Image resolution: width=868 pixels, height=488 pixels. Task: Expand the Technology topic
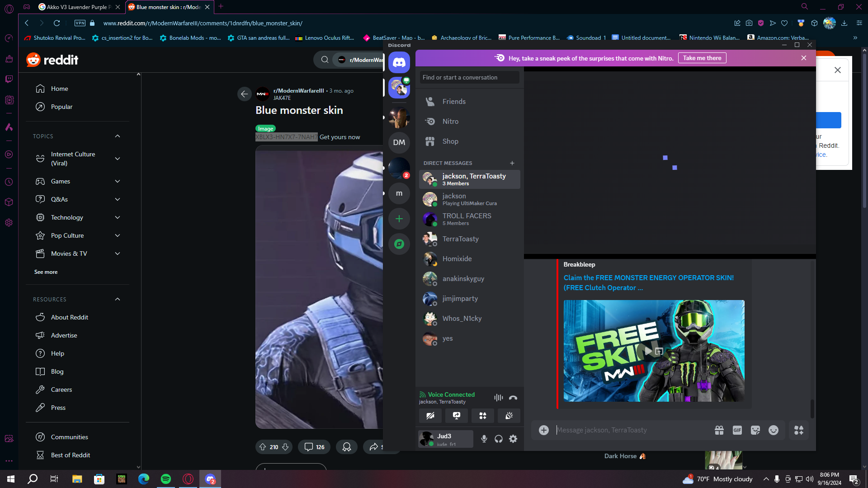tap(118, 217)
